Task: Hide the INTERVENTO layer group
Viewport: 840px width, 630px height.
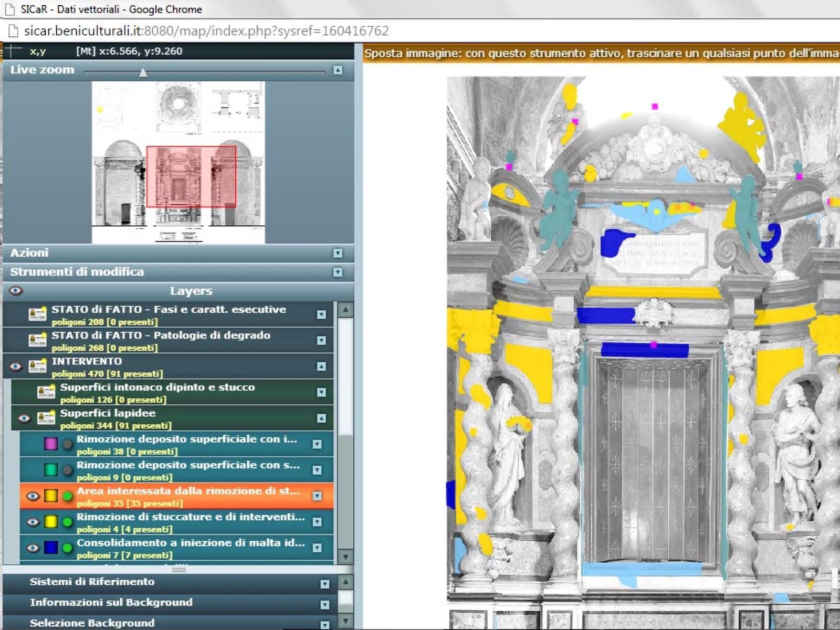Action: 16,366
